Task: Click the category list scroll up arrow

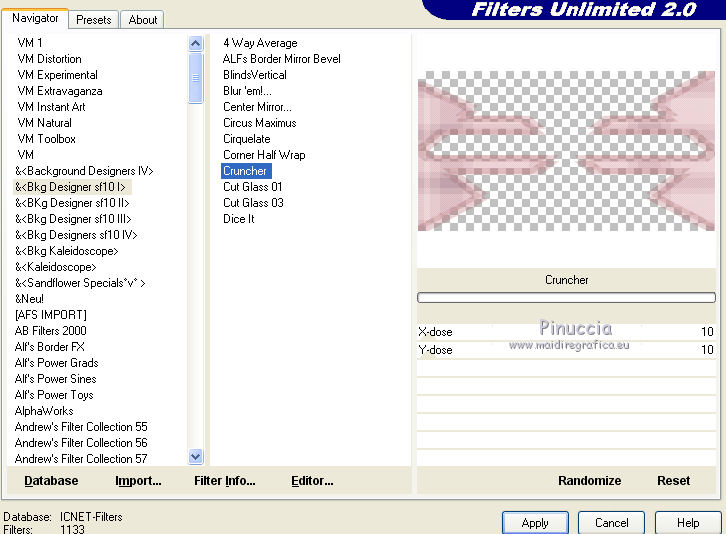Action: (x=195, y=44)
